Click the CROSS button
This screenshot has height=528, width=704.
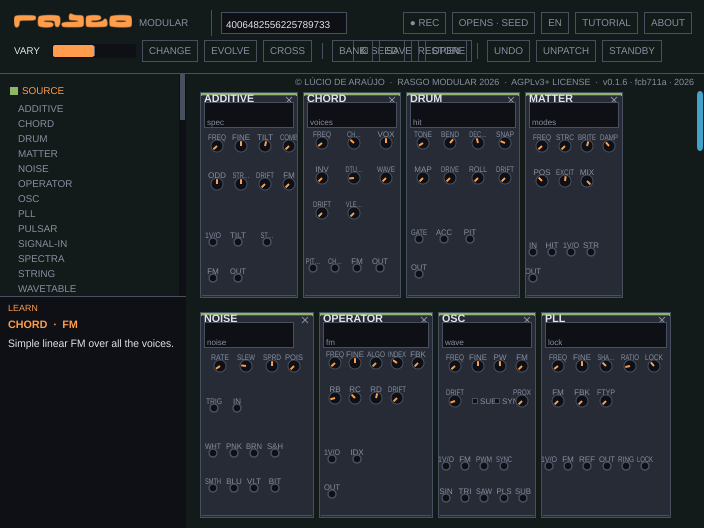point(287,51)
